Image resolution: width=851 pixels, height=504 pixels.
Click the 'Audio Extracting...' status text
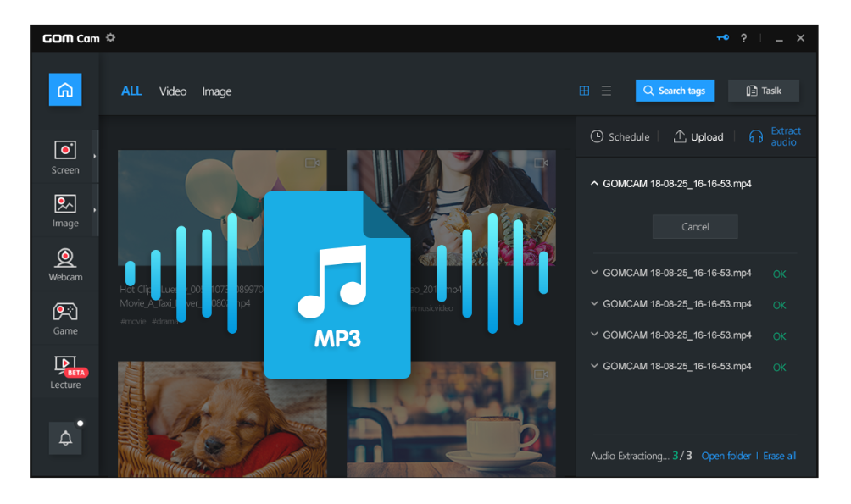[x=630, y=456]
